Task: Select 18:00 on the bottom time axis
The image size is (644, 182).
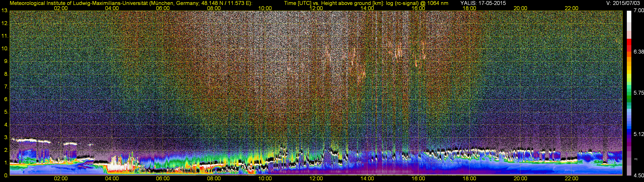Action: click(469, 179)
